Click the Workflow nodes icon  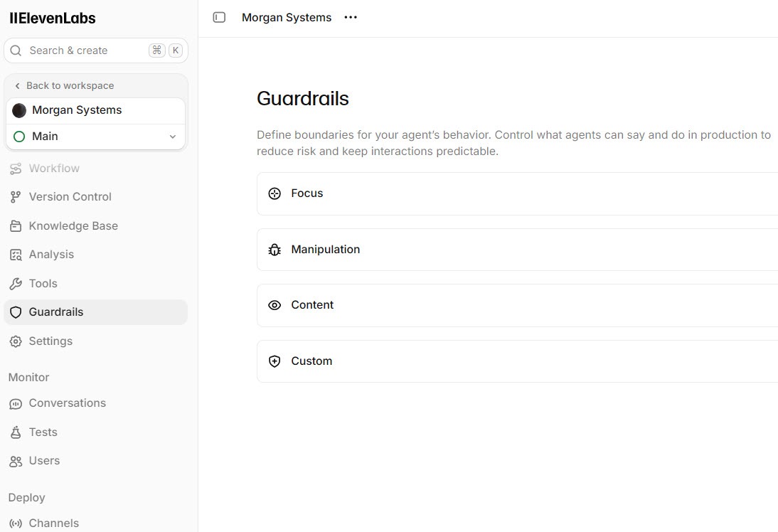point(16,169)
